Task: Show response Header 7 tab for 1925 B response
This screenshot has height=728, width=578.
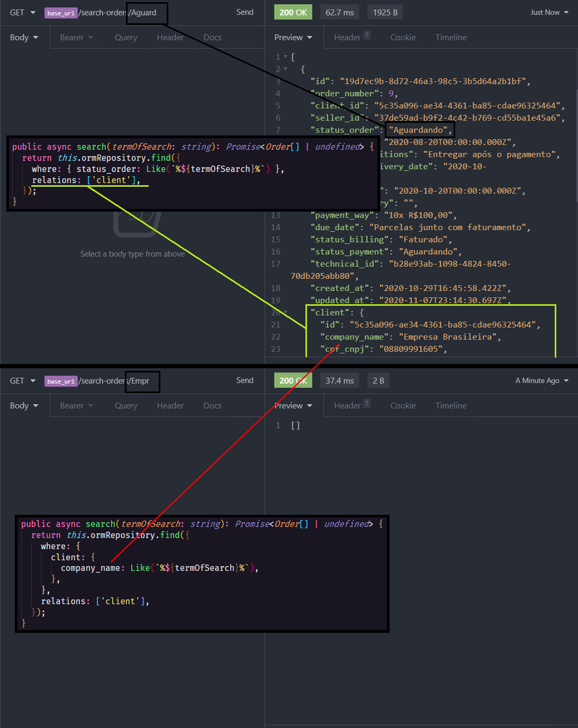Action: (x=352, y=37)
